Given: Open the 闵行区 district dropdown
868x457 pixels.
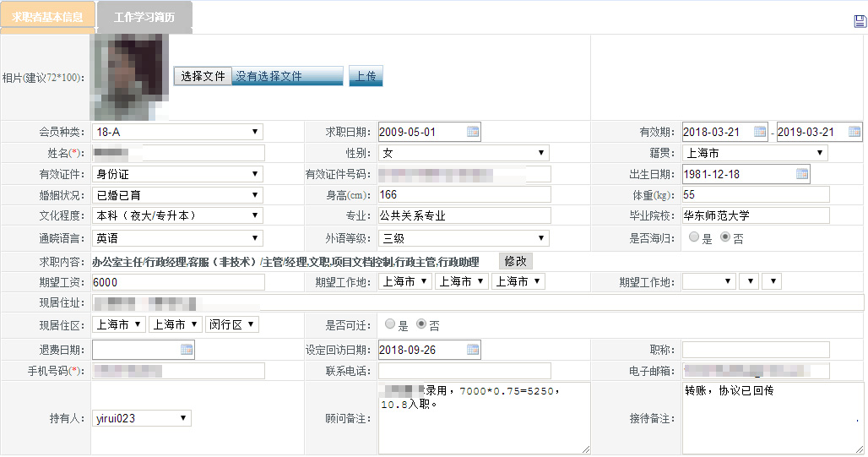Looking at the screenshot, I should (x=232, y=324).
